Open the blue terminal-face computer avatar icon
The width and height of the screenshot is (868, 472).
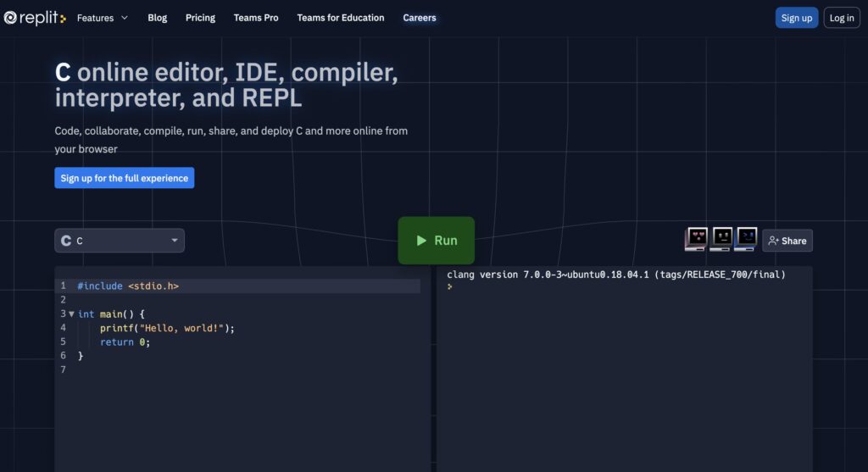tap(746, 239)
